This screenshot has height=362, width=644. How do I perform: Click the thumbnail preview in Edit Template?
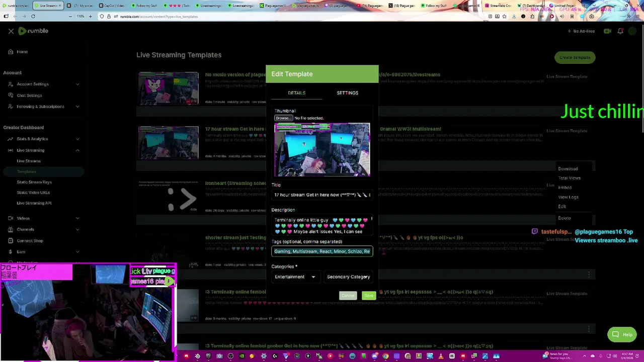point(322,150)
